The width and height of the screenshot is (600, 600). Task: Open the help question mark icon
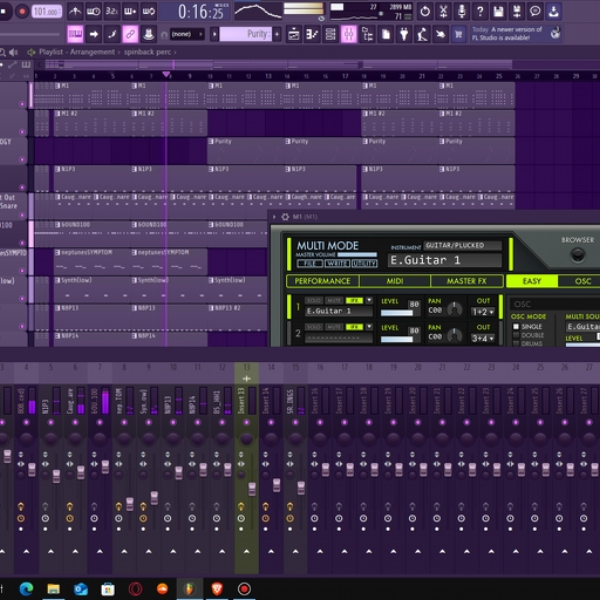point(480,11)
